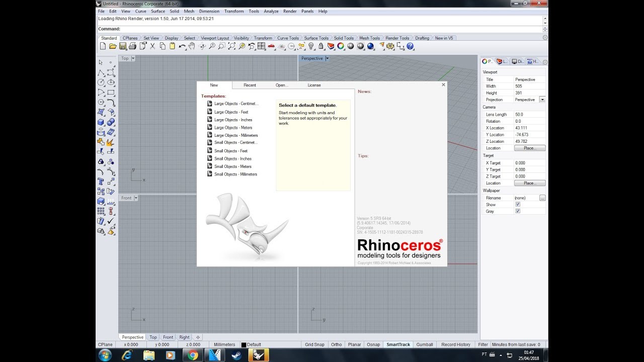644x362 pixels.
Task: Click the black Default layer color swatch
Action: coord(244,345)
